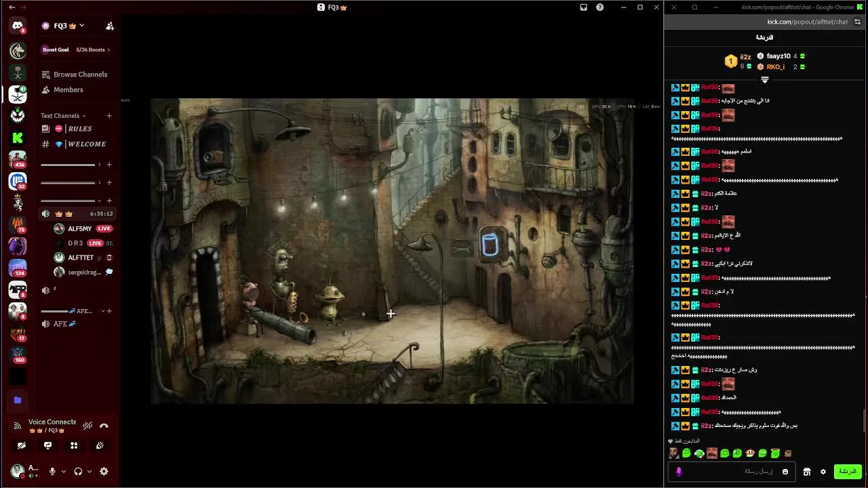This screenshot has width=868, height=488.
Task: Open soundboard in voice panel
Action: pos(100,445)
